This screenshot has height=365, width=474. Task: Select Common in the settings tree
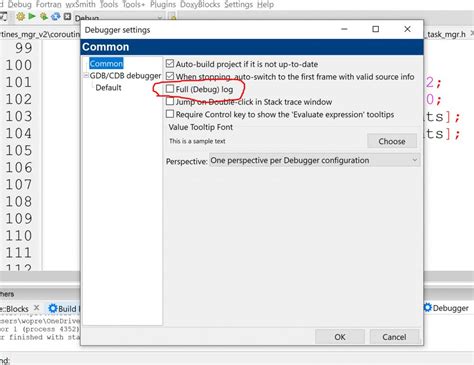tap(106, 63)
